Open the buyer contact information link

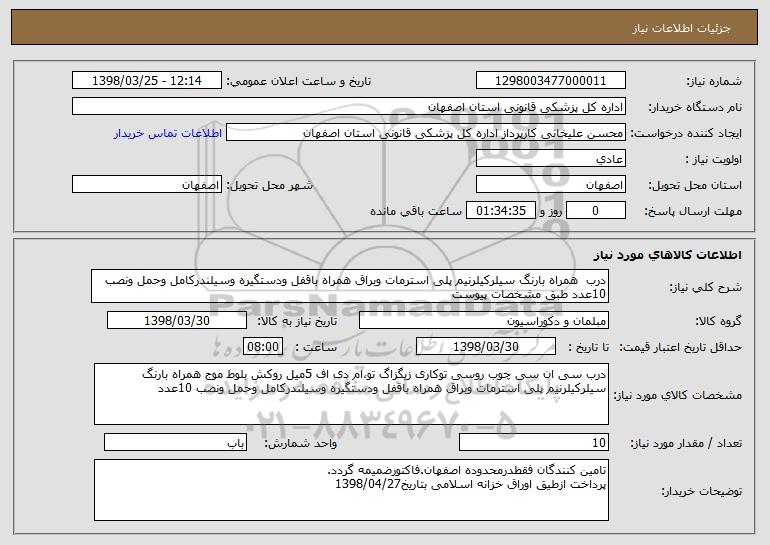click(x=167, y=134)
